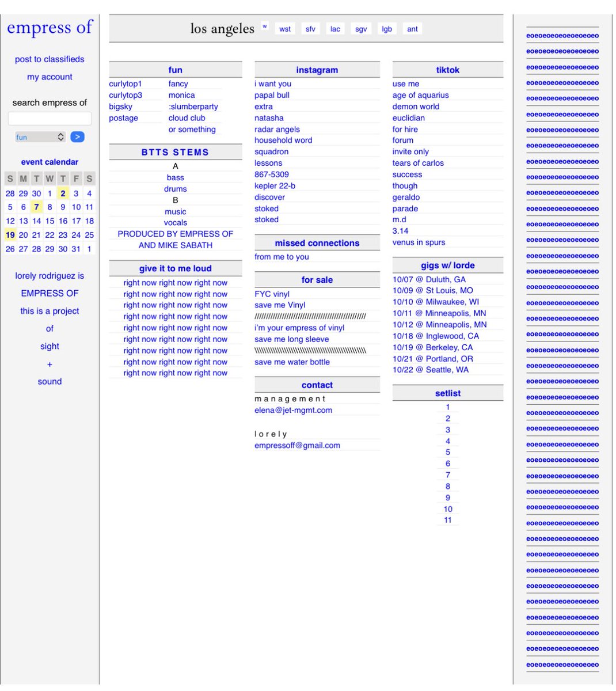This screenshot has width=616, height=691.
Task: Open the fun section header
Action: point(176,70)
